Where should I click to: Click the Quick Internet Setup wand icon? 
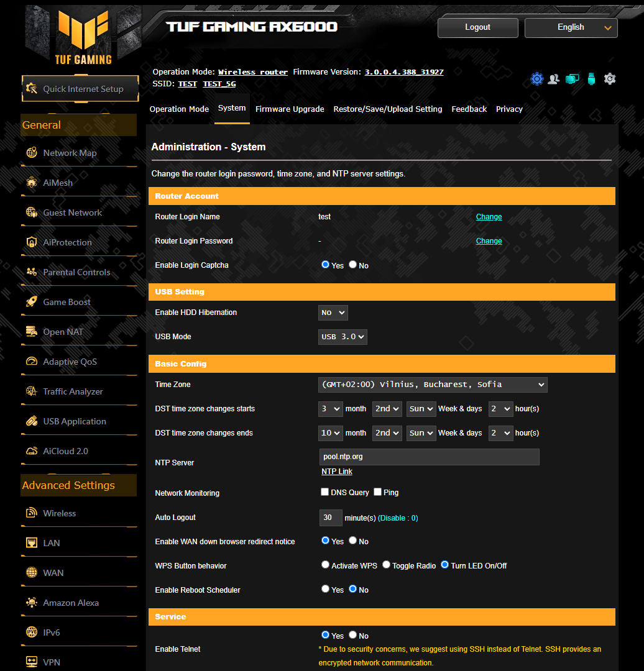pyautogui.click(x=32, y=89)
